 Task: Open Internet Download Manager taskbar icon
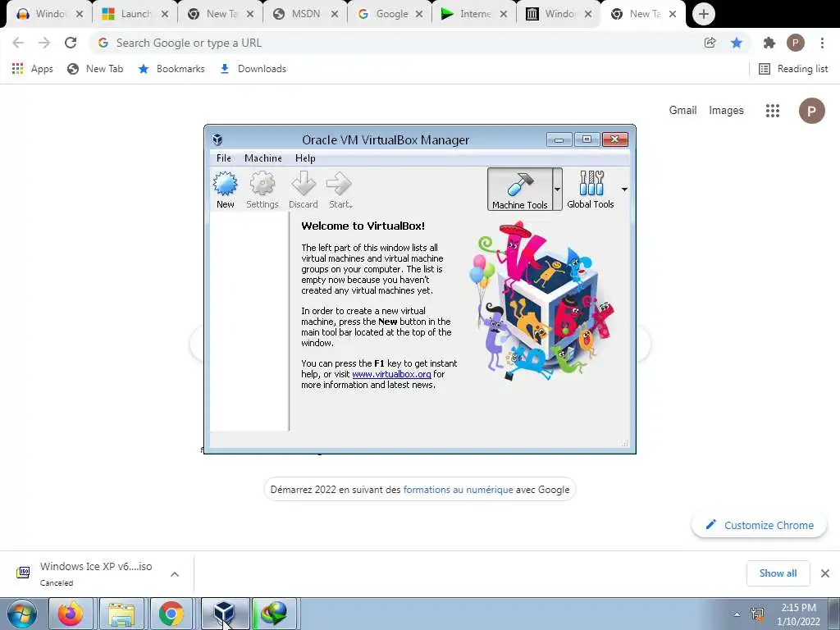pos(274,614)
